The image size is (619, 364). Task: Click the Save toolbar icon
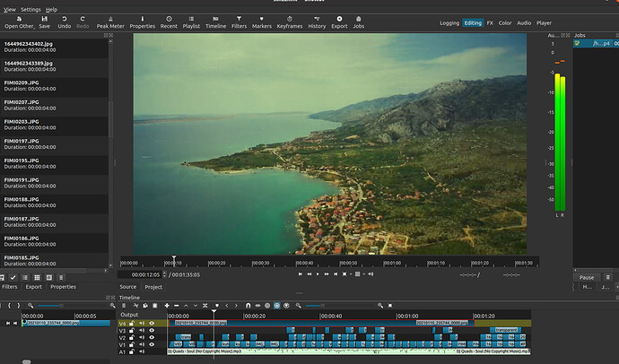[x=45, y=22]
